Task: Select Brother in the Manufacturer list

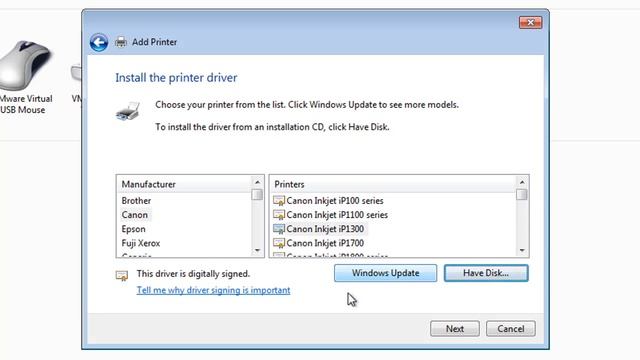Action: pyautogui.click(x=136, y=201)
